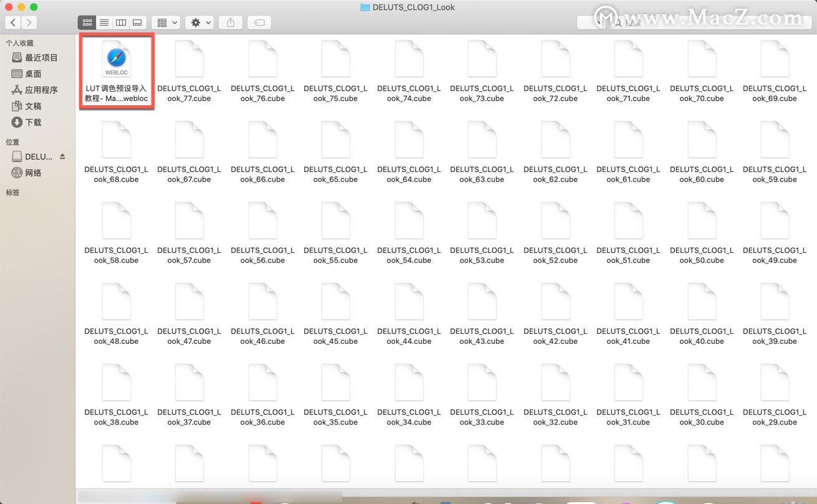Select file icon DELUTS_CLOG1_Look_65.cube

point(336,141)
